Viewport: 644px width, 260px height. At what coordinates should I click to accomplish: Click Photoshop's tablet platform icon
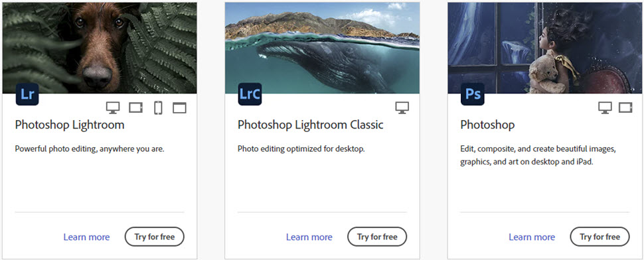click(625, 108)
